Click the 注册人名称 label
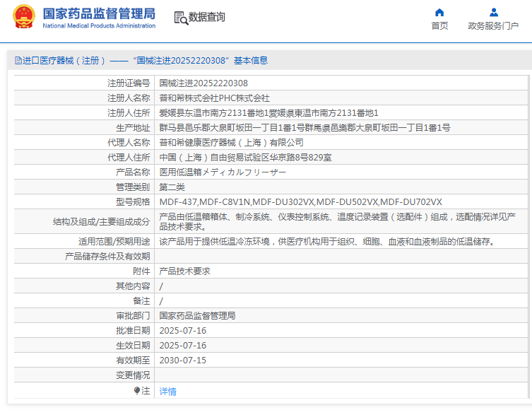 (129, 98)
